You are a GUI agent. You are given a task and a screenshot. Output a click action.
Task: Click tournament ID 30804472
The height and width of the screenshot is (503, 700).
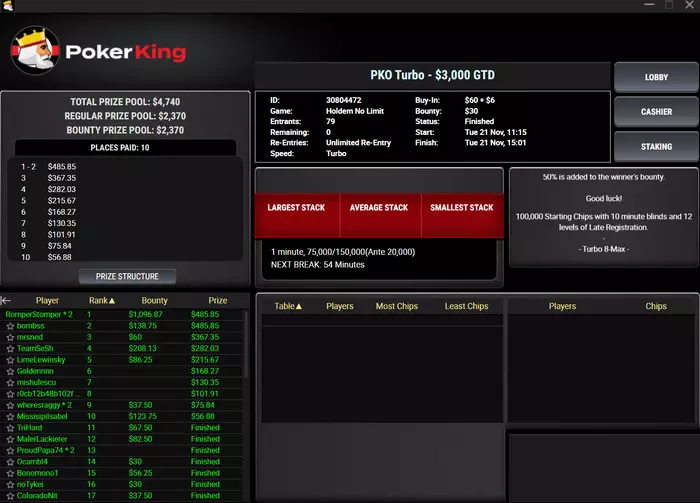[x=344, y=100]
